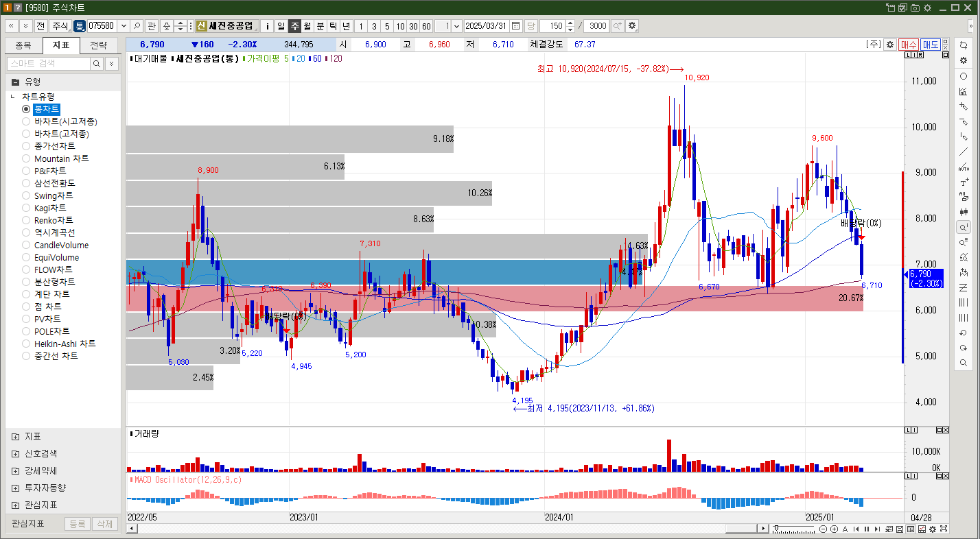980x539 pixels.
Task: Click the 60-minute period button
Action: pos(426,26)
